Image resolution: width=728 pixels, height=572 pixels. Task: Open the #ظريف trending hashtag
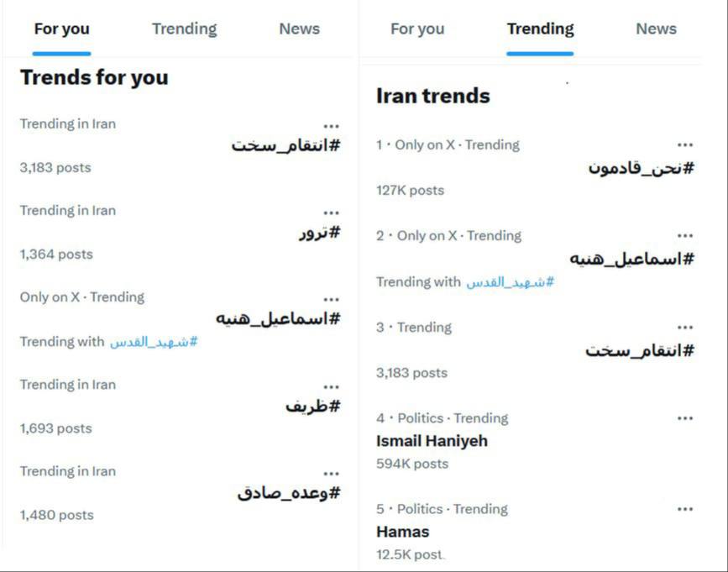312,407
